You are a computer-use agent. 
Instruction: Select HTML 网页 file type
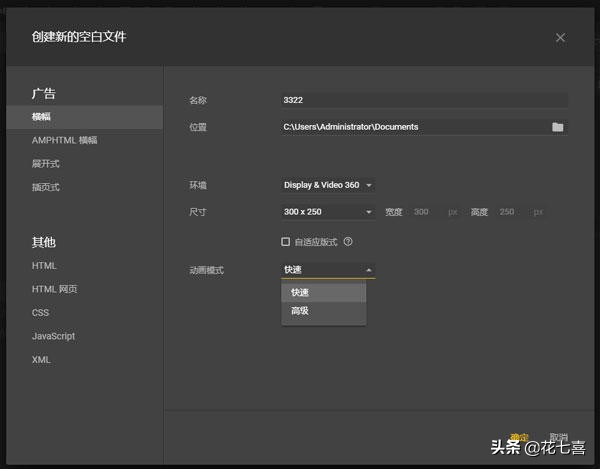(x=54, y=290)
